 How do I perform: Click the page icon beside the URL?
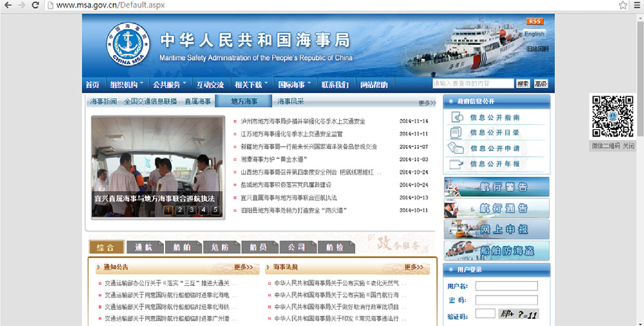(50, 5)
